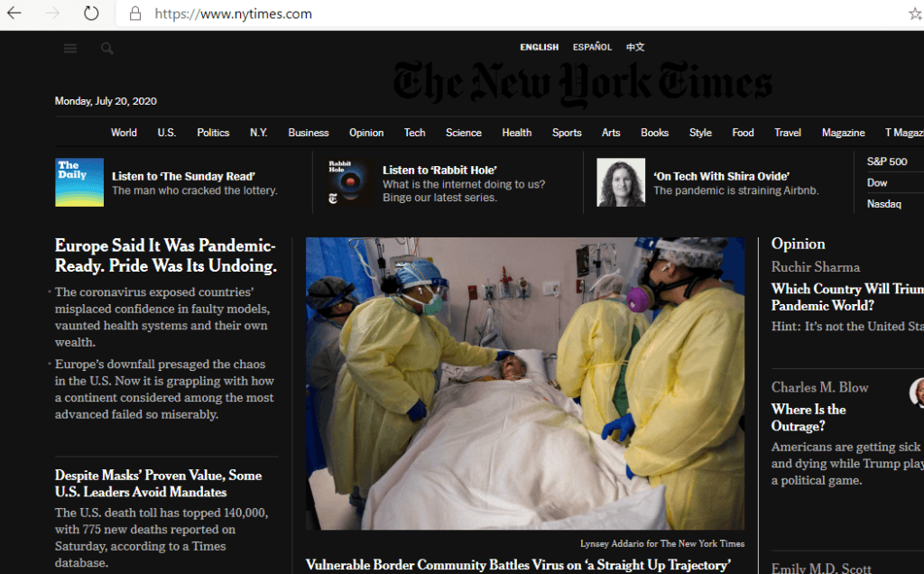Open 'Where Is the Outrage?' opinion piece
Screen dimensions: 924x574
[x=808, y=418]
